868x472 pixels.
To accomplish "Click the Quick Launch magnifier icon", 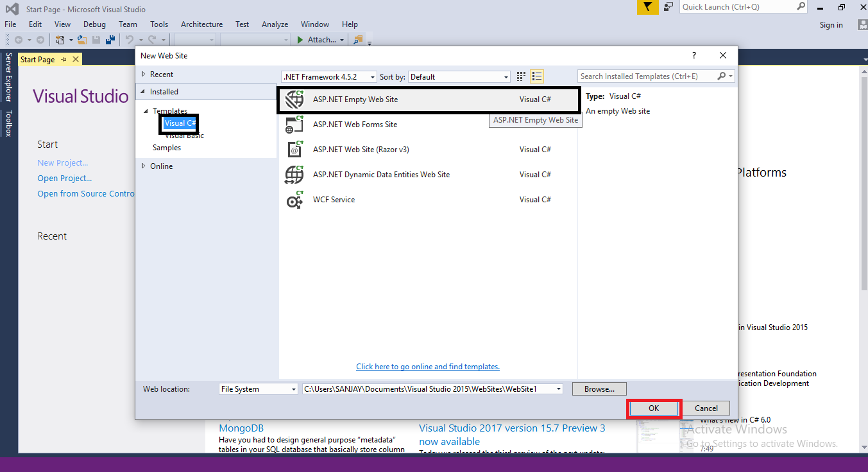I will tap(801, 6).
